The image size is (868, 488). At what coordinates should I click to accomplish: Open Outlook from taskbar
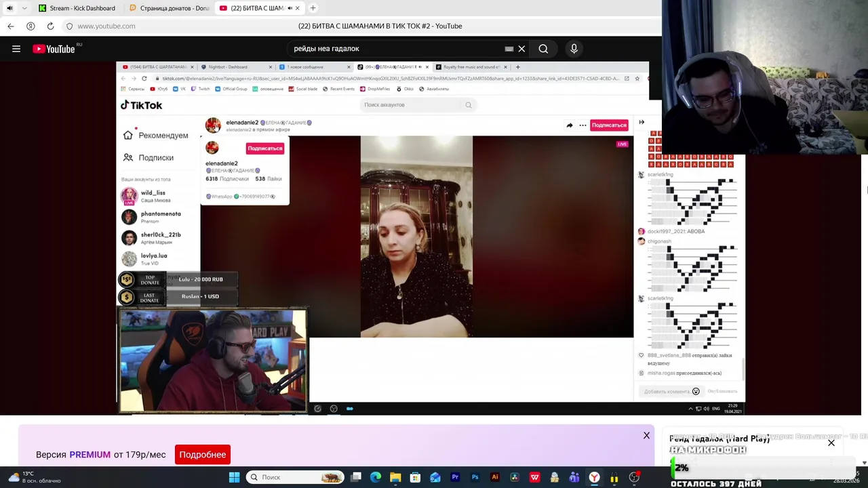435,477
